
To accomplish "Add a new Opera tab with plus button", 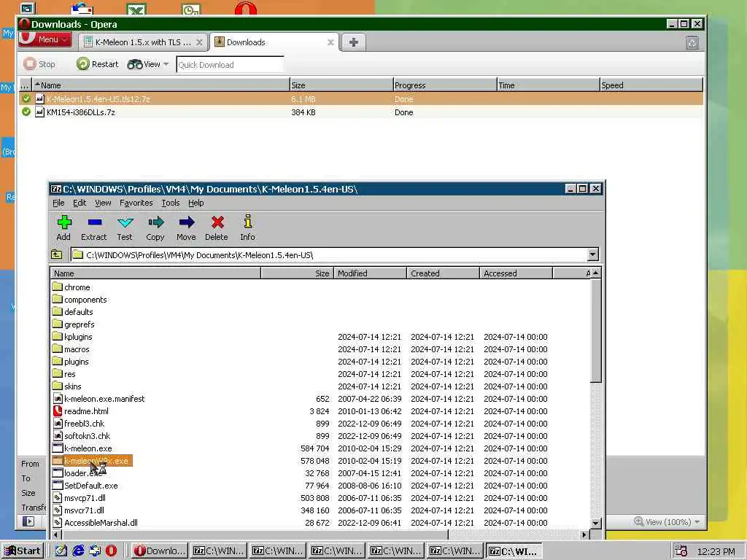I will point(354,42).
